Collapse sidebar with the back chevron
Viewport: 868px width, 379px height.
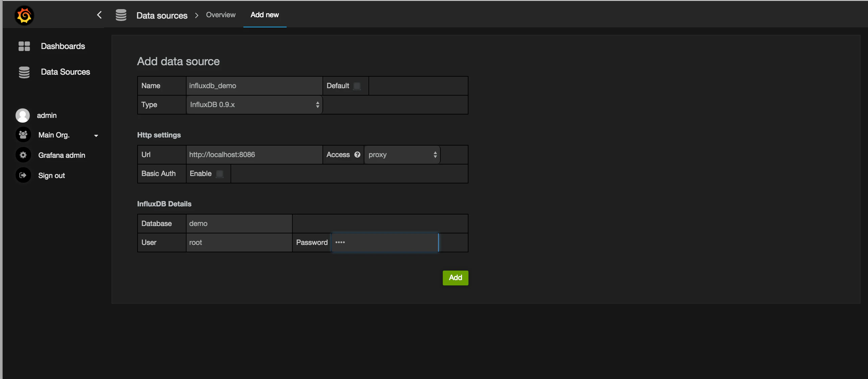99,15
